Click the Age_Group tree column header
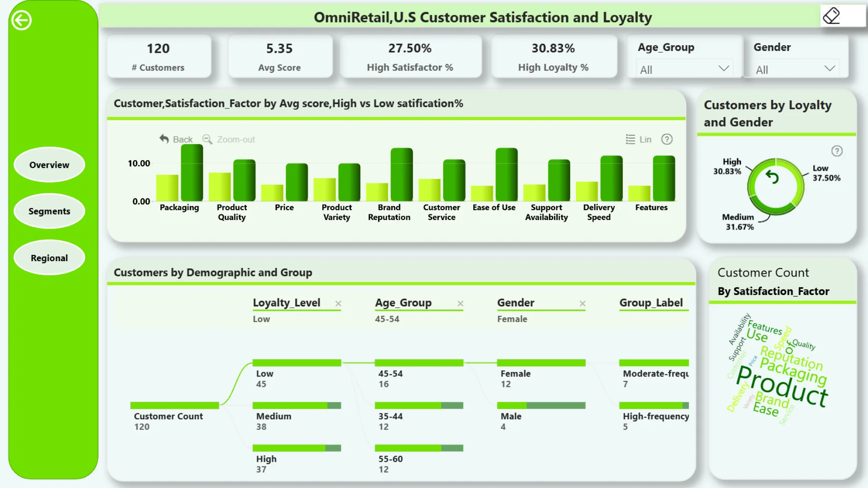Viewport: 868px width, 488px height. [403, 303]
